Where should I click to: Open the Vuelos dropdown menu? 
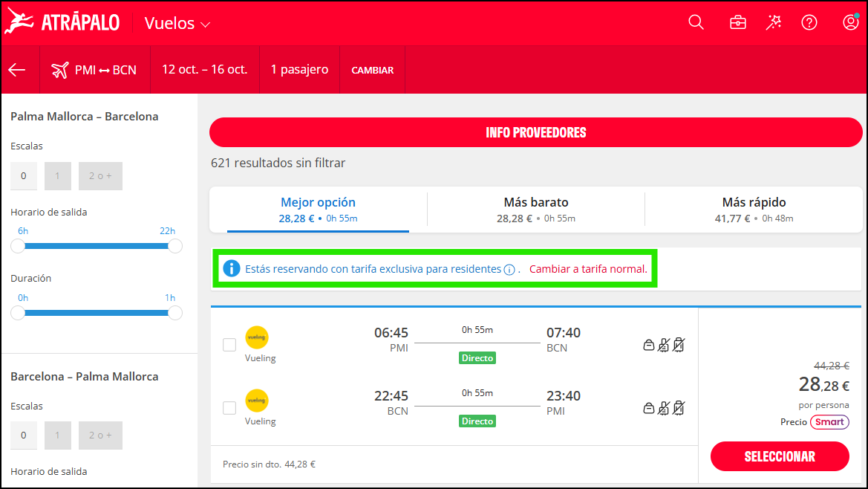tap(177, 23)
